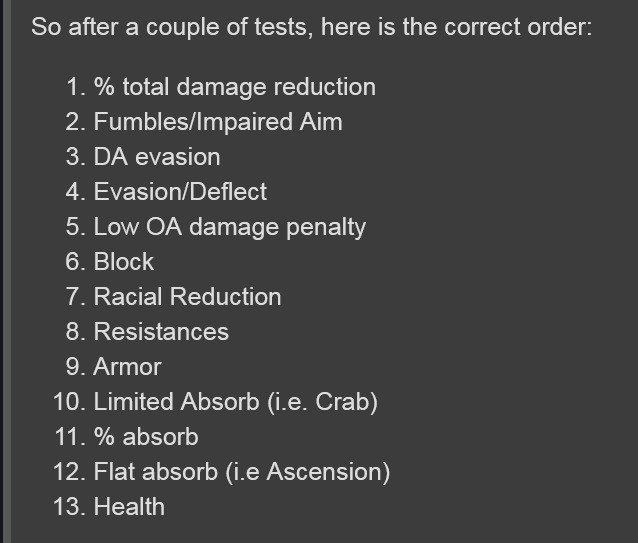Click the number 1 list marker
Screen dimensions: 638x543
tap(76, 87)
